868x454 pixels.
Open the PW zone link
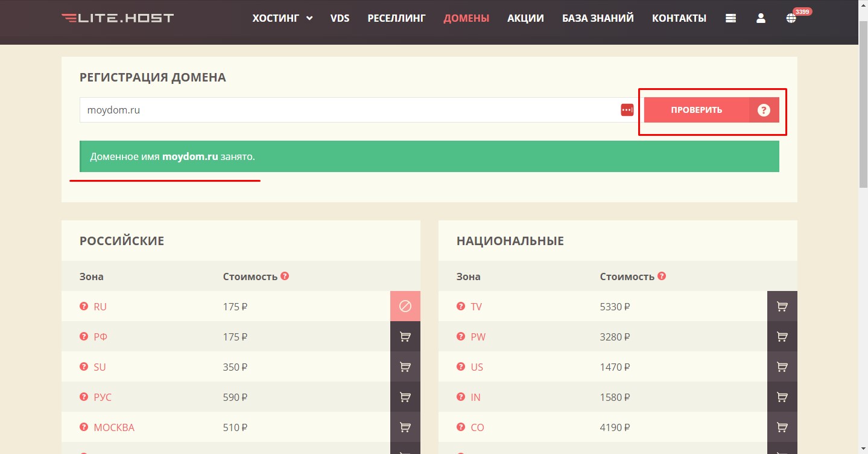[478, 337]
